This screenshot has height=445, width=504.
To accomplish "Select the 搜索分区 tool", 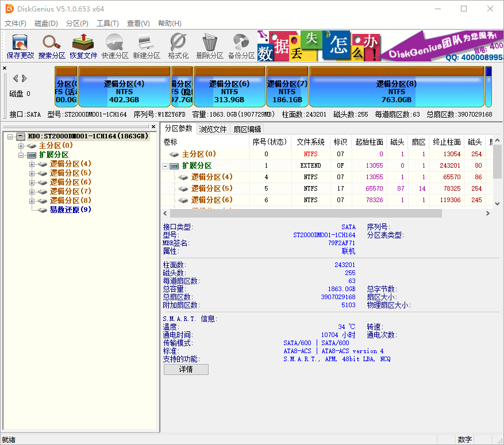I will tap(51, 46).
